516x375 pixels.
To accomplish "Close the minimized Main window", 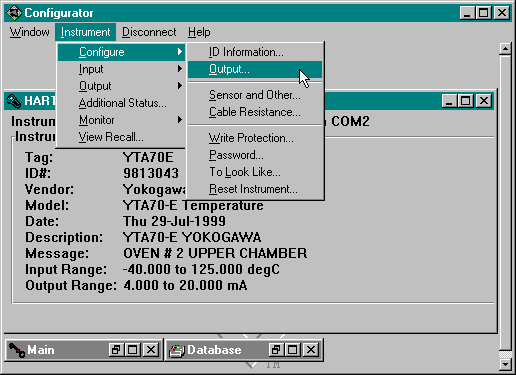I will (151, 350).
